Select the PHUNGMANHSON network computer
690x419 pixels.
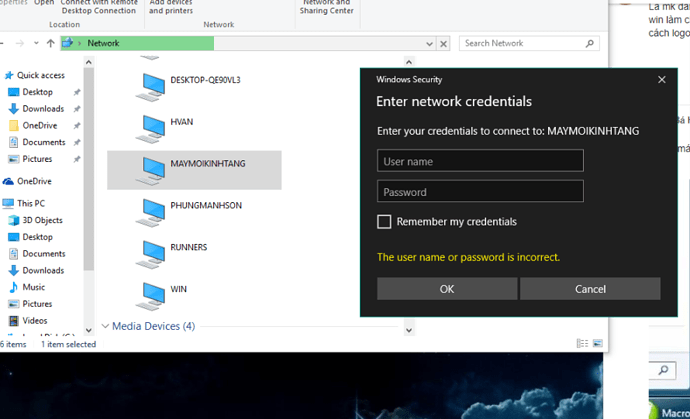point(152,210)
